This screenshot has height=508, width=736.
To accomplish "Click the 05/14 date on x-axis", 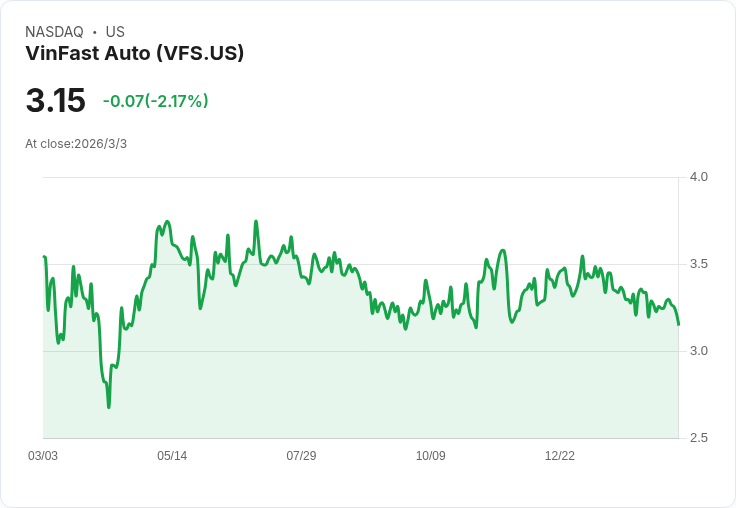I will pyautogui.click(x=172, y=455).
